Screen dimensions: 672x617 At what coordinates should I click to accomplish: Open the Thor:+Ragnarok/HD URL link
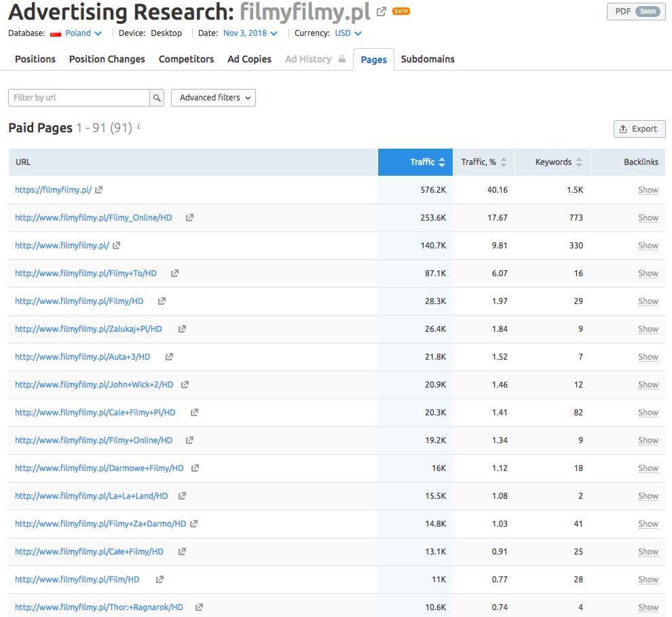point(99,607)
